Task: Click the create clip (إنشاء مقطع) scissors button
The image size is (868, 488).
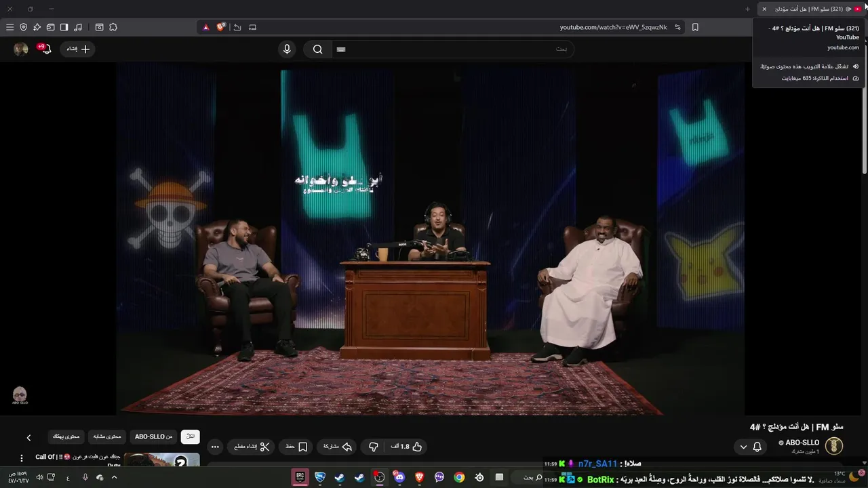Action: (x=252, y=447)
